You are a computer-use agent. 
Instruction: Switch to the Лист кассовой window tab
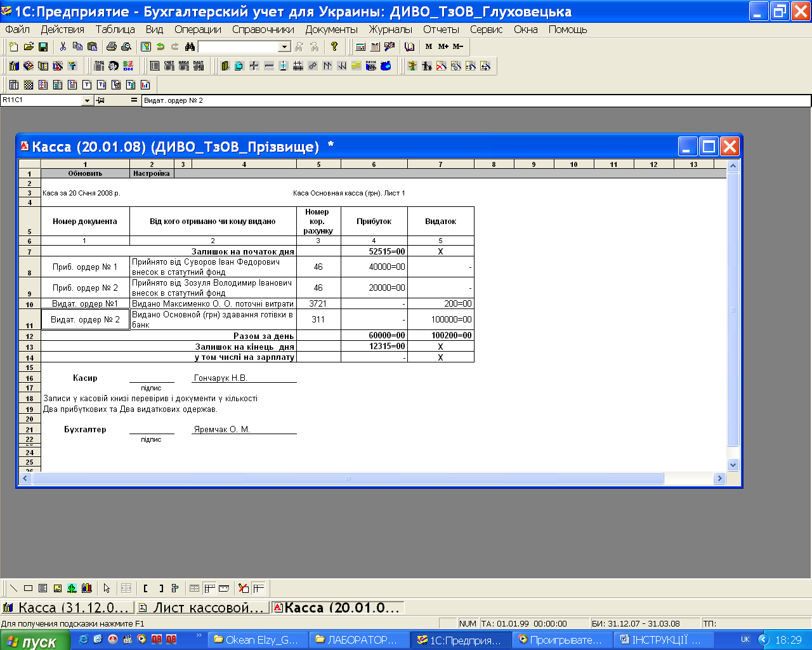(202, 607)
